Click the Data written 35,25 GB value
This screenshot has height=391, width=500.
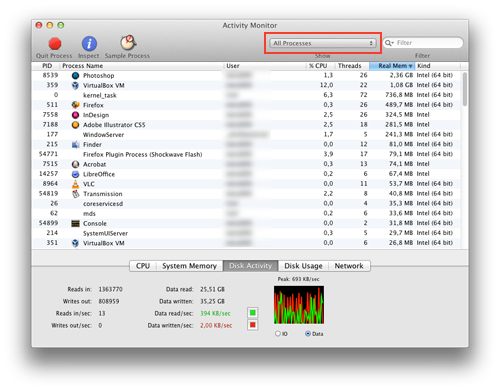click(212, 301)
